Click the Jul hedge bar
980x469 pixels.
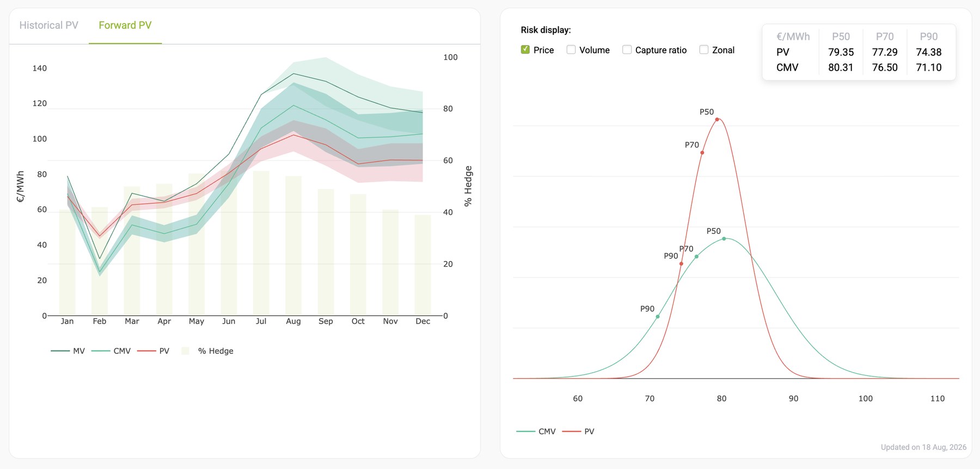[x=261, y=243]
